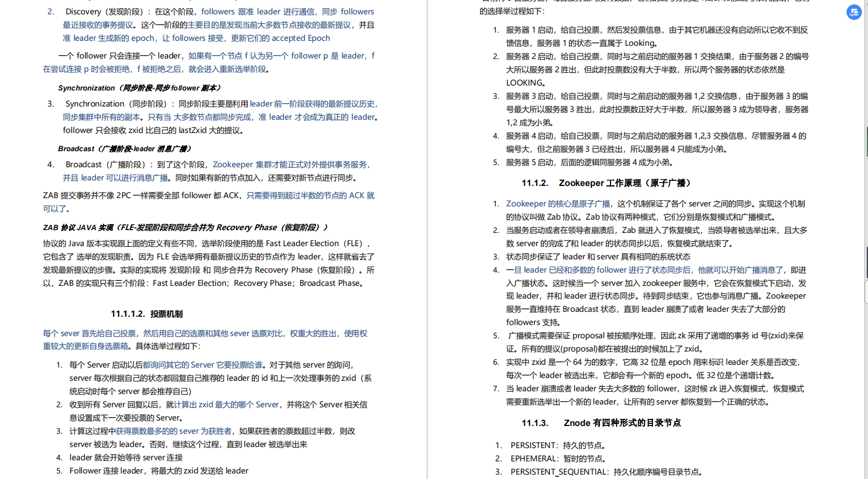Click the line '状态同步保证了 leader 和 server 具有相同的系统状态'

[x=598, y=257]
